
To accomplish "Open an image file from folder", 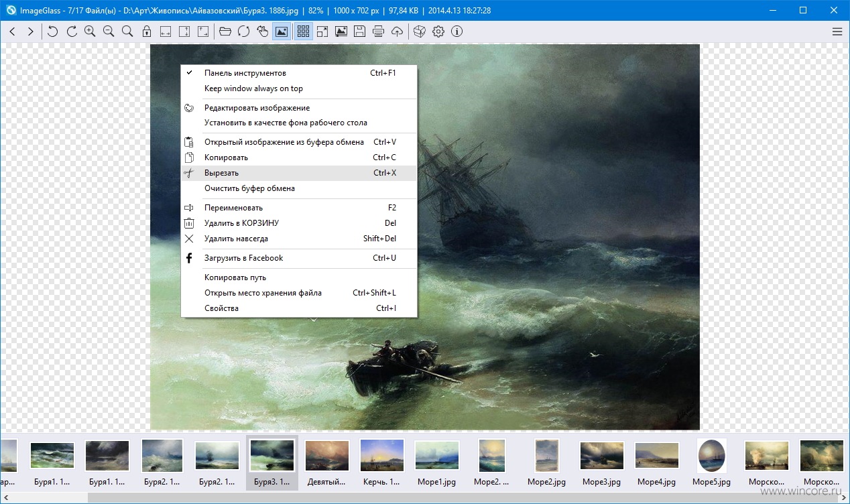I will tap(225, 31).
